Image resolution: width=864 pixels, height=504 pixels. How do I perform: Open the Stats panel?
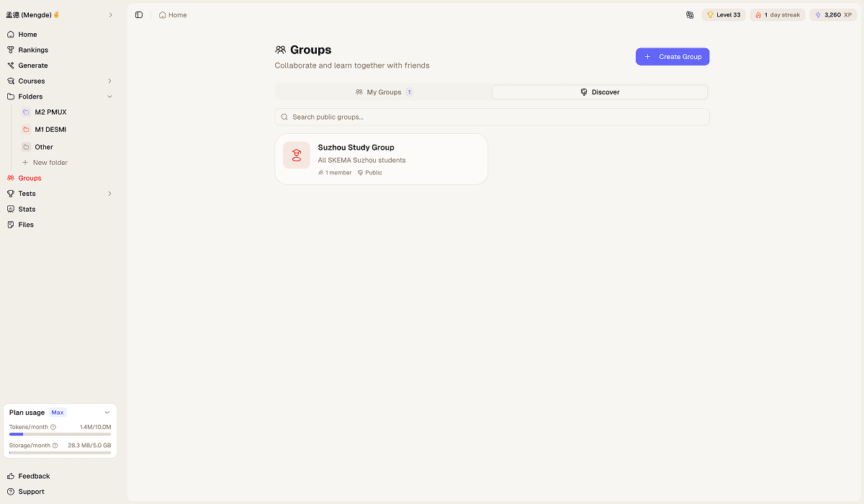point(25,209)
